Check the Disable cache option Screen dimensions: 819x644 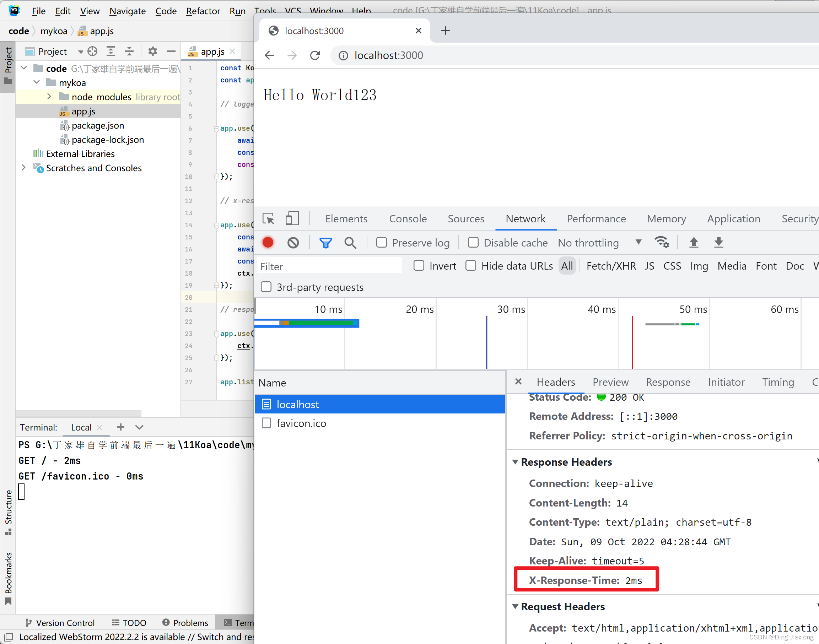473,243
